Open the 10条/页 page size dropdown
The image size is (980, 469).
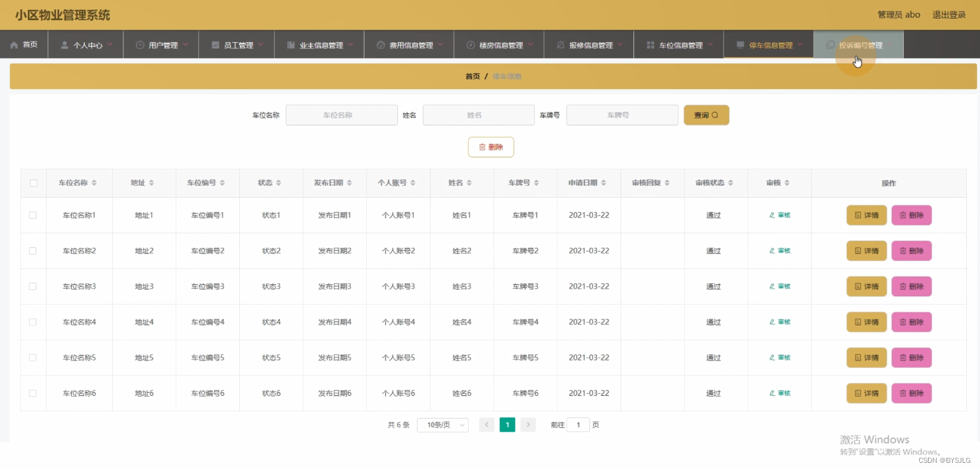coord(443,425)
